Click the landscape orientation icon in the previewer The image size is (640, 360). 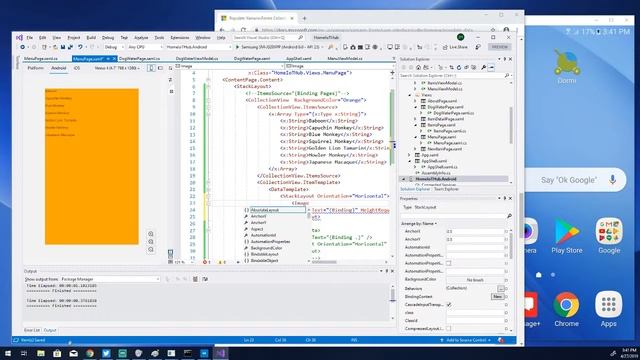pyautogui.click(x=160, y=68)
